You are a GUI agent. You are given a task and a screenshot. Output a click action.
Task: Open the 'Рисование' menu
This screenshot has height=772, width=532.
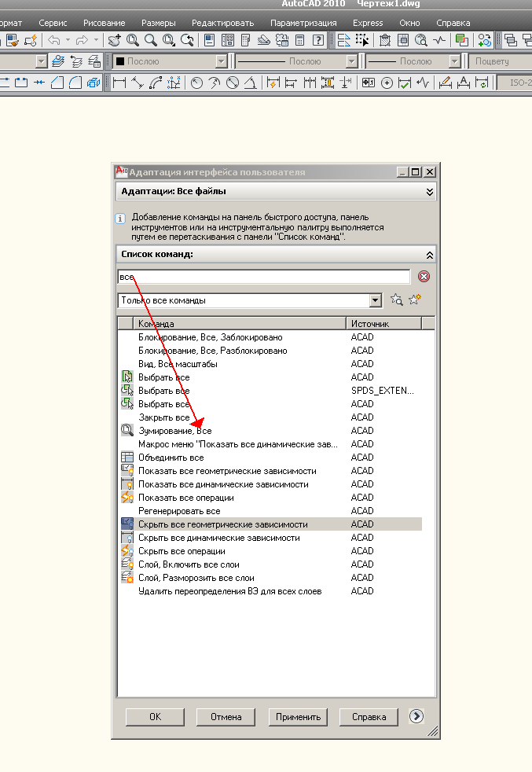pos(104,23)
